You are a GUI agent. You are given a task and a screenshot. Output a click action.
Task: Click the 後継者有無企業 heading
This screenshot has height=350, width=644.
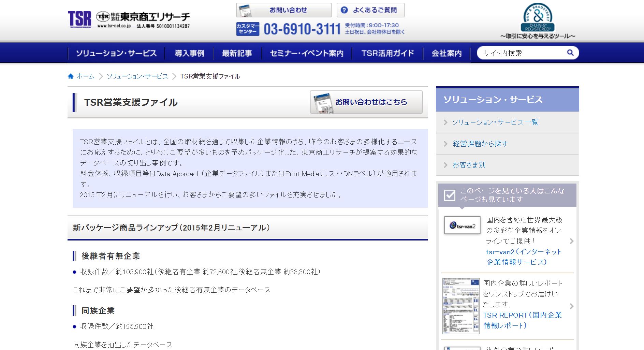tap(111, 256)
